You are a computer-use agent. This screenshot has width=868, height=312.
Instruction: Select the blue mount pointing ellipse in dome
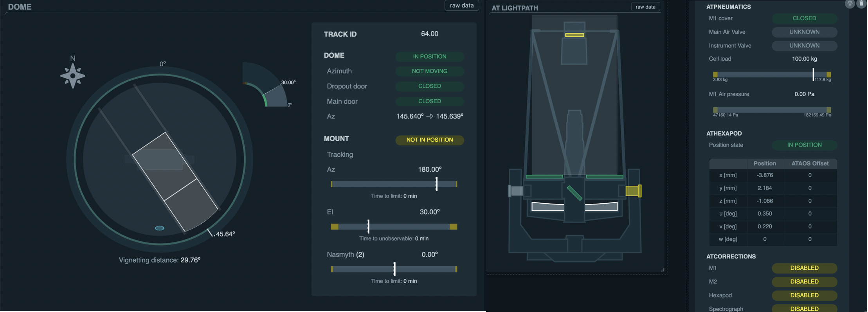[160, 228]
